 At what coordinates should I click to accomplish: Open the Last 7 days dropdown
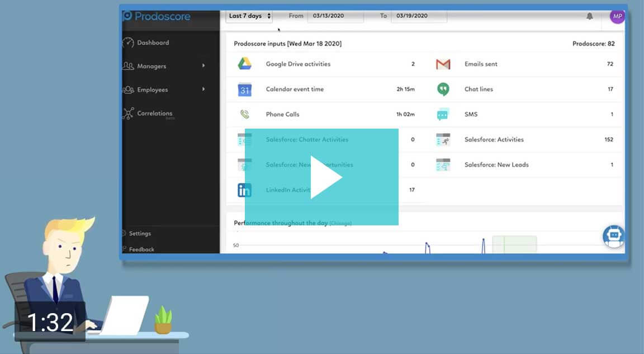(x=249, y=16)
